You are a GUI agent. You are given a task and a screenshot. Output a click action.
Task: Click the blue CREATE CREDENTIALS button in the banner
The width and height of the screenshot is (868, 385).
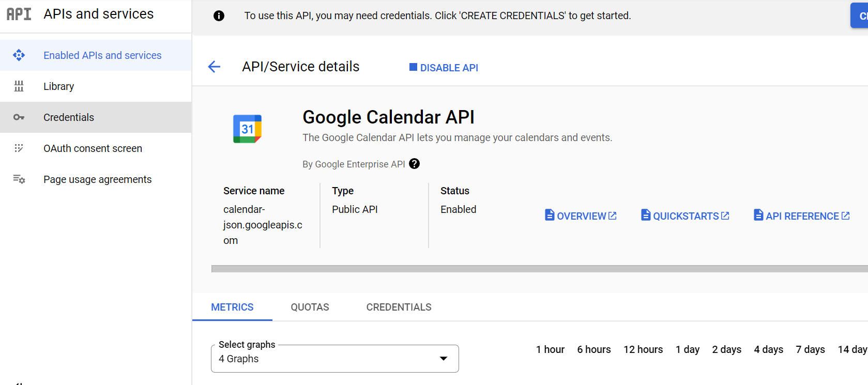tap(860, 16)
